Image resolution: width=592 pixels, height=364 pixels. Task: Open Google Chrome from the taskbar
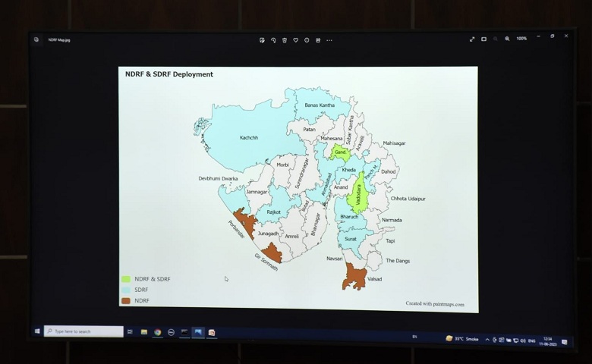pos(157,332)
